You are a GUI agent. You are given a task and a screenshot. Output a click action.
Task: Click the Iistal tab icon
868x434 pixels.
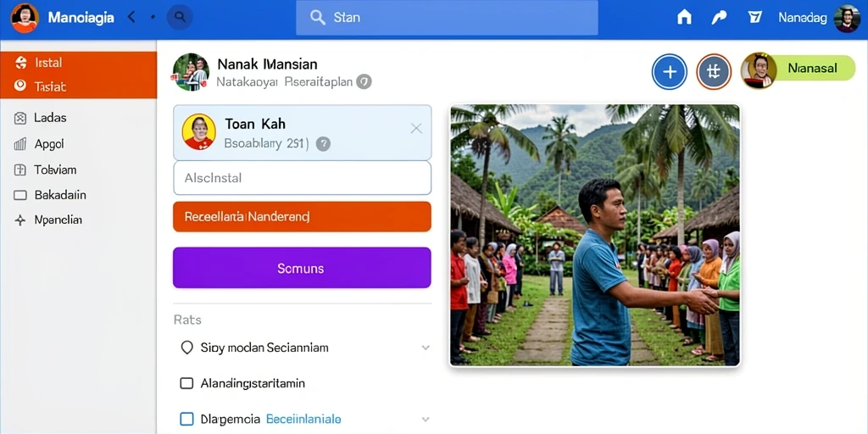(20, 63)
